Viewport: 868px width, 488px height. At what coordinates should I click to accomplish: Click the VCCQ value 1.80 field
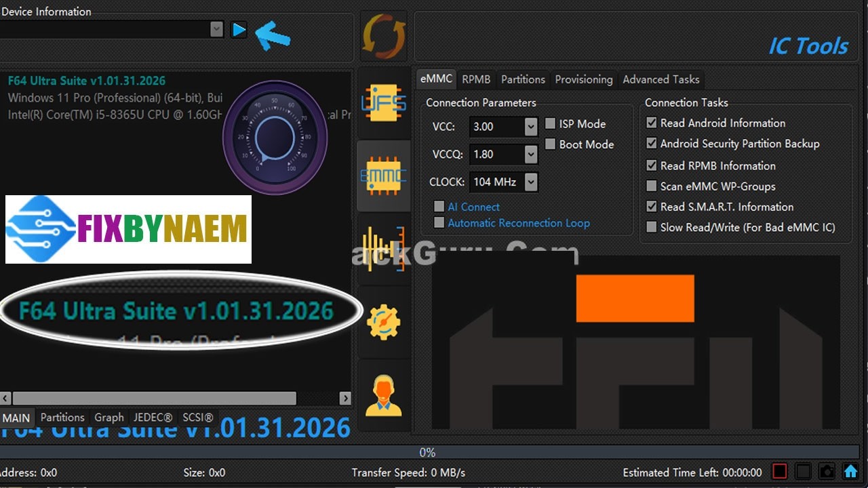pos(497,155)
